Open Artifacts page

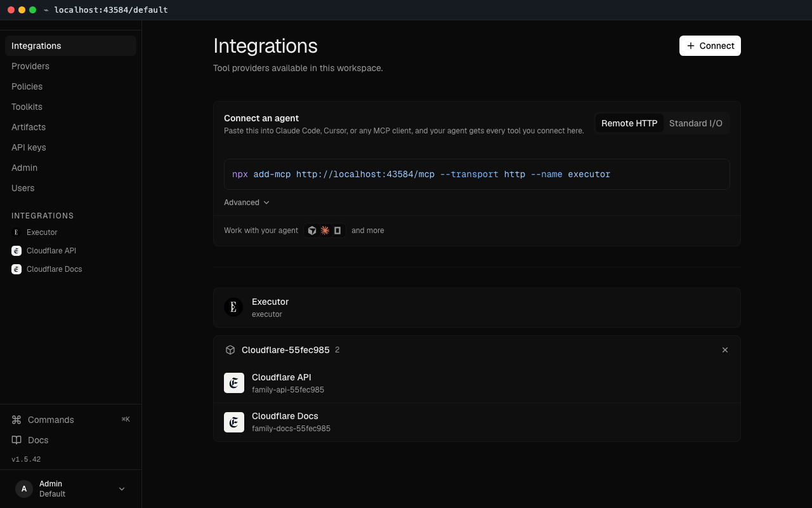(70, 127)
